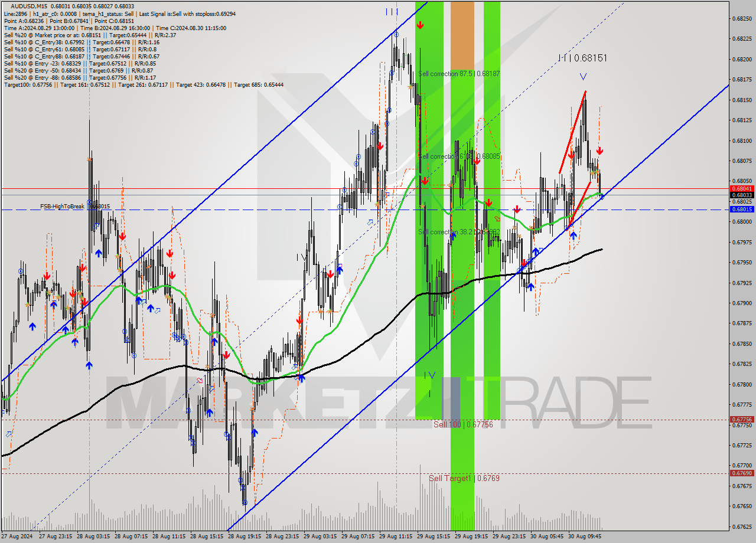Viewport: 756px width, 543px height.
Task: Click the 0.67800 price axis label
Action: tap(742, 384)
